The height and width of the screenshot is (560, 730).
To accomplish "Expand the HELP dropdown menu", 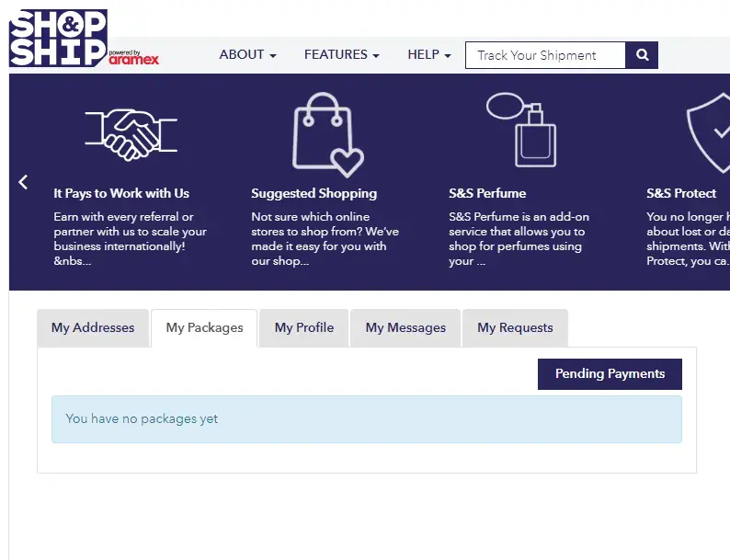I will click(x=428, y=55).
